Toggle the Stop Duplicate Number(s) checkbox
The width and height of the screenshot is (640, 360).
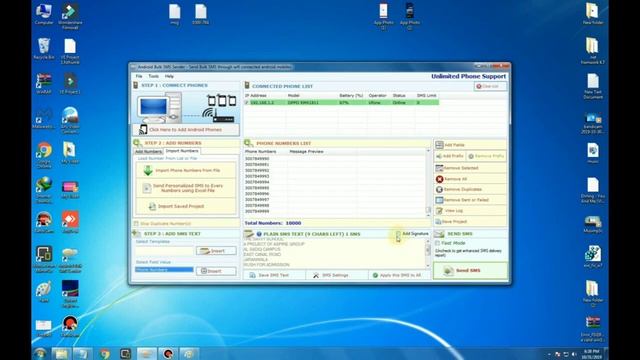[x=136, y=224]
